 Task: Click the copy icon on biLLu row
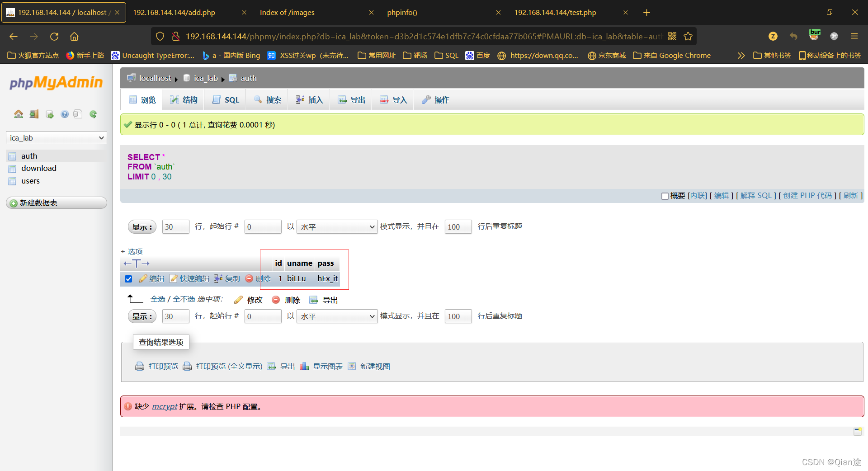click(x=218, y=279)
